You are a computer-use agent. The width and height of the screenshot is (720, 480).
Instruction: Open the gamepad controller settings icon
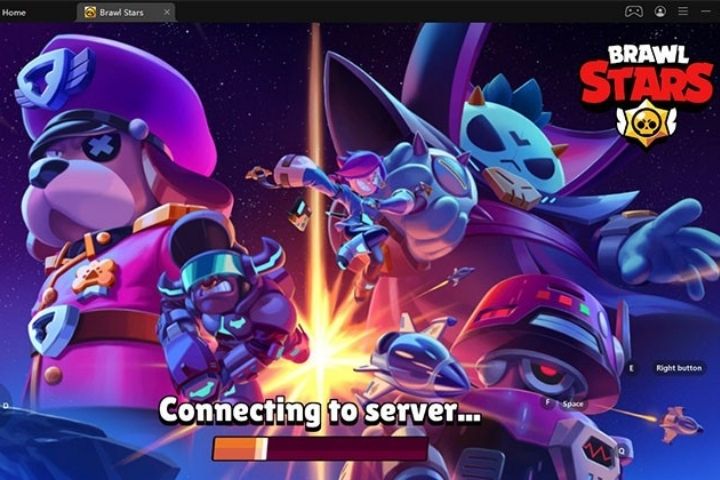tap(634, 11)
